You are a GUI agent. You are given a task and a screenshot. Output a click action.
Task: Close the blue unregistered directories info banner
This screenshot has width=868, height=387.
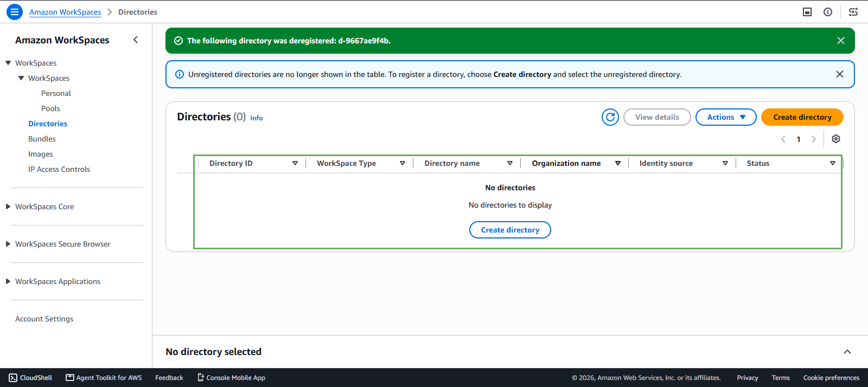point(840,74)
